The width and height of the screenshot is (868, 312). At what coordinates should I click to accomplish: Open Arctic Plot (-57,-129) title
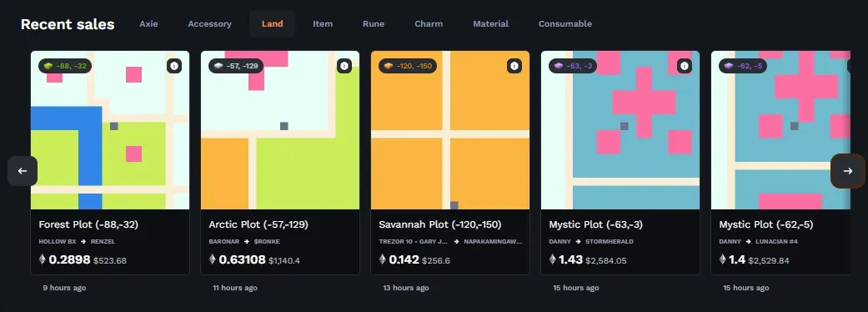coord(258,225)
